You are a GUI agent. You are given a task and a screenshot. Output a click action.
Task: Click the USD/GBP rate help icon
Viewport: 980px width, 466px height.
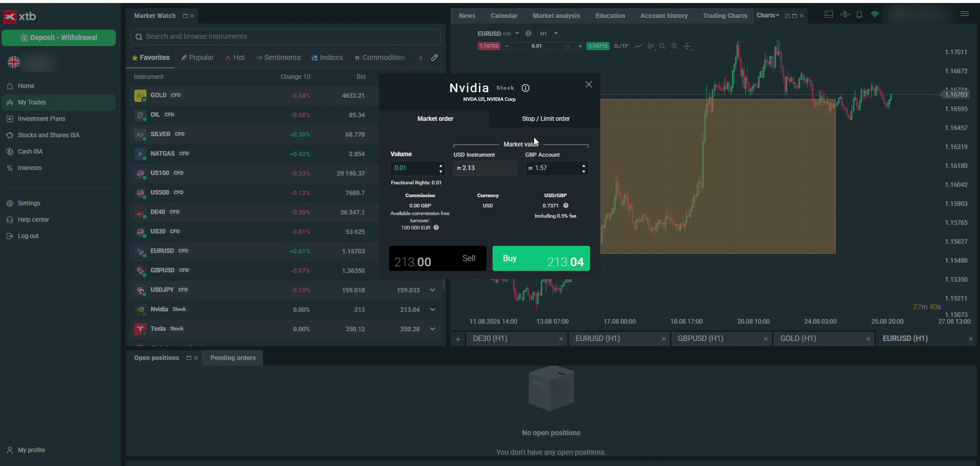566,205
